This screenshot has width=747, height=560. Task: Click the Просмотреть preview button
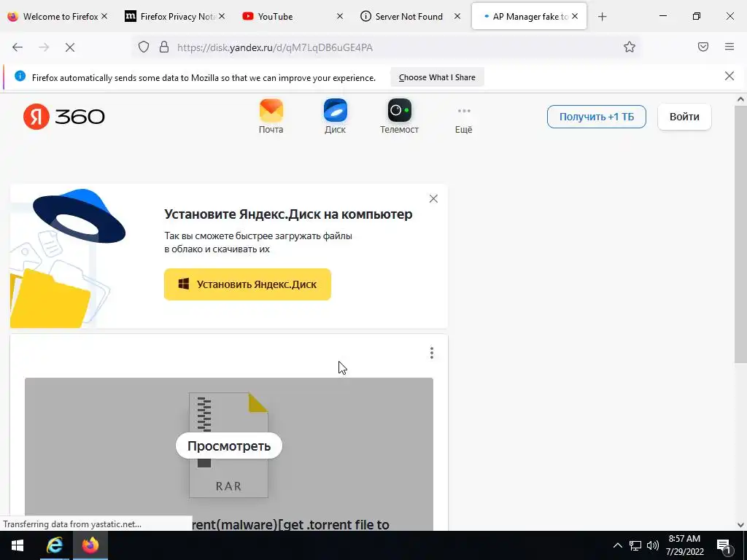click(228, 446)
